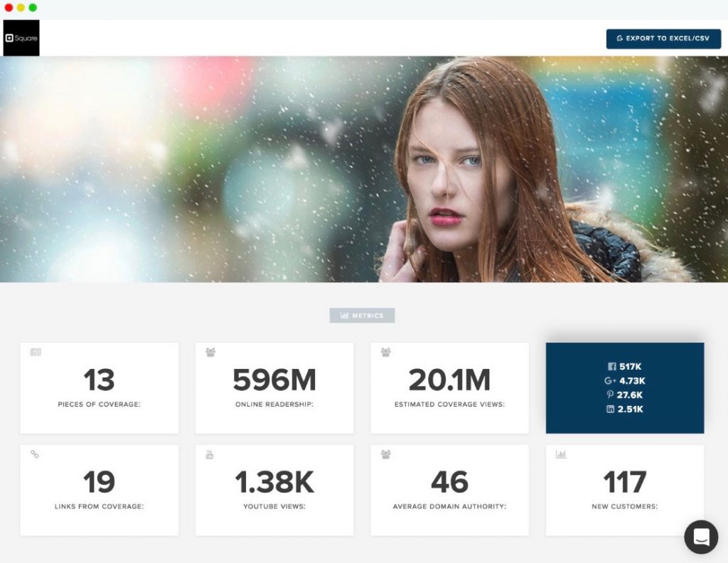
Task: Select the 1.38K YouTube views value
Action: [274, 482]
